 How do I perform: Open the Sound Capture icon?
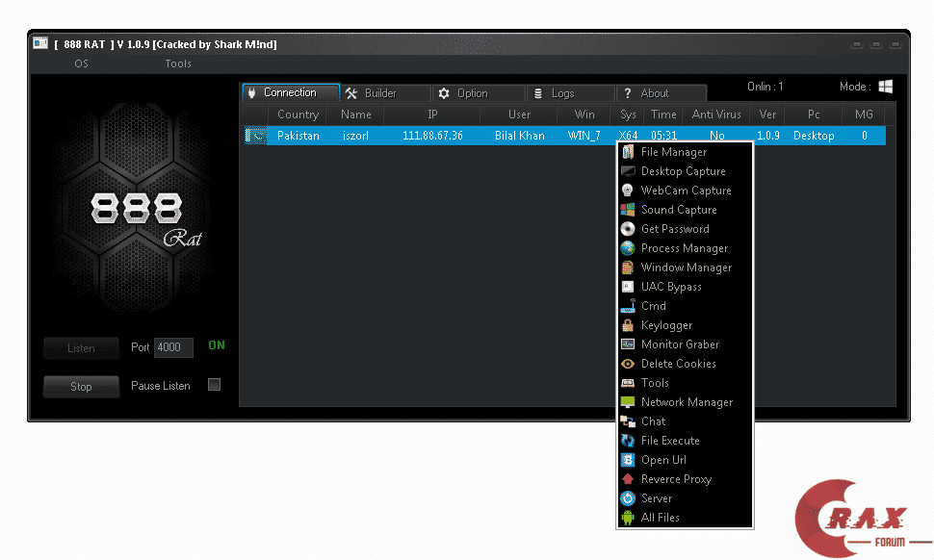click(x=628, y=209)
